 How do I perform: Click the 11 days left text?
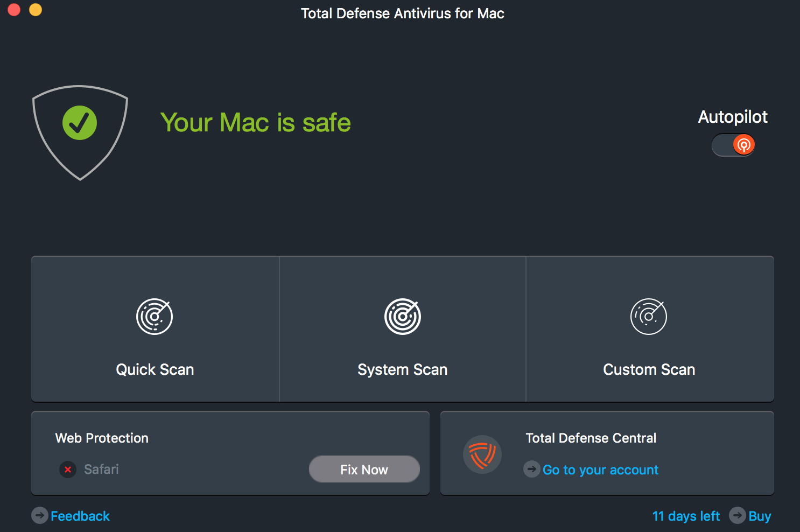tap(686, 516)
